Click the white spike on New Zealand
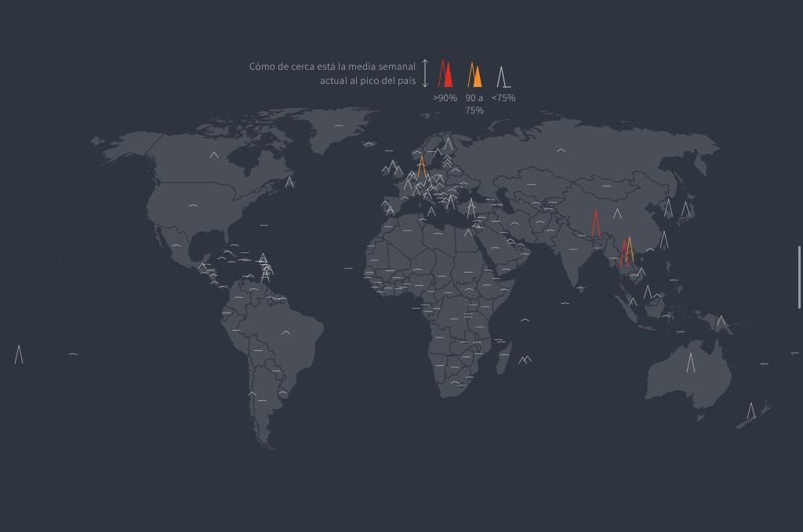The image size is (803, 532). point(751,411)
